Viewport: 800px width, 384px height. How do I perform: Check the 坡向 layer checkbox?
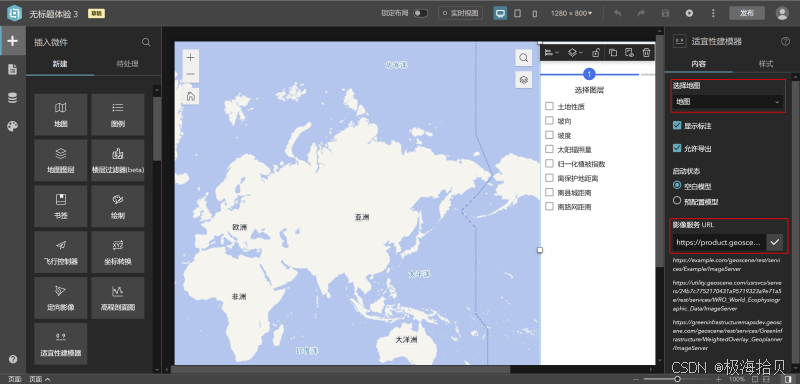[549, 120]
